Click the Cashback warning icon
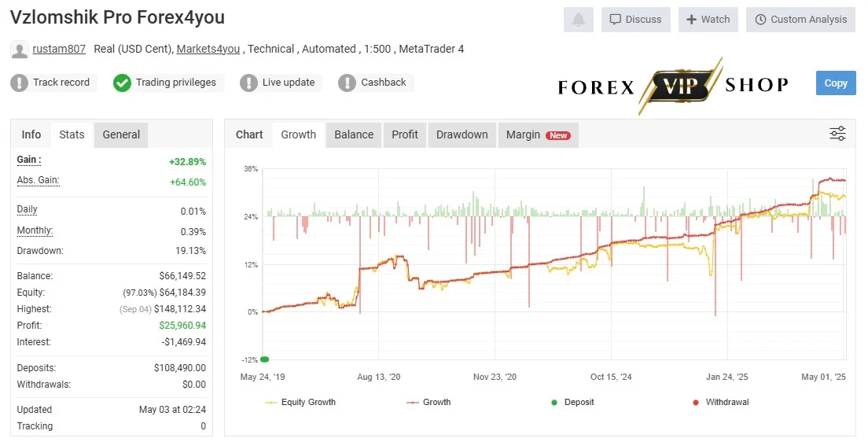 [x=347, y=83]
